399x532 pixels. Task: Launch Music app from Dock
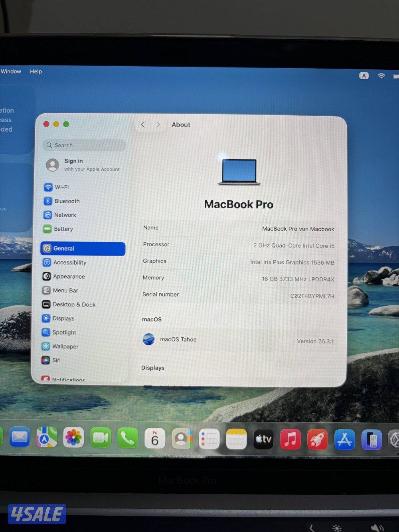coord(290,439)
